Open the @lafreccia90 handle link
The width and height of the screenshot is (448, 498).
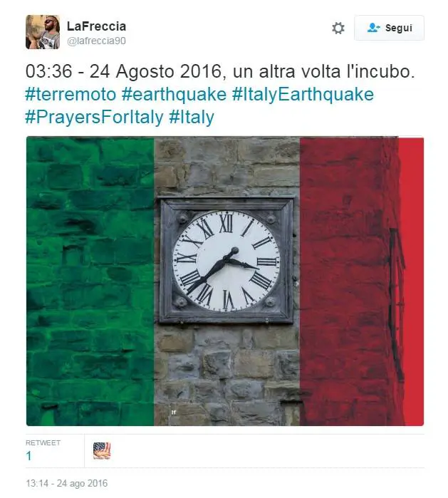click(x=97, y=41)
